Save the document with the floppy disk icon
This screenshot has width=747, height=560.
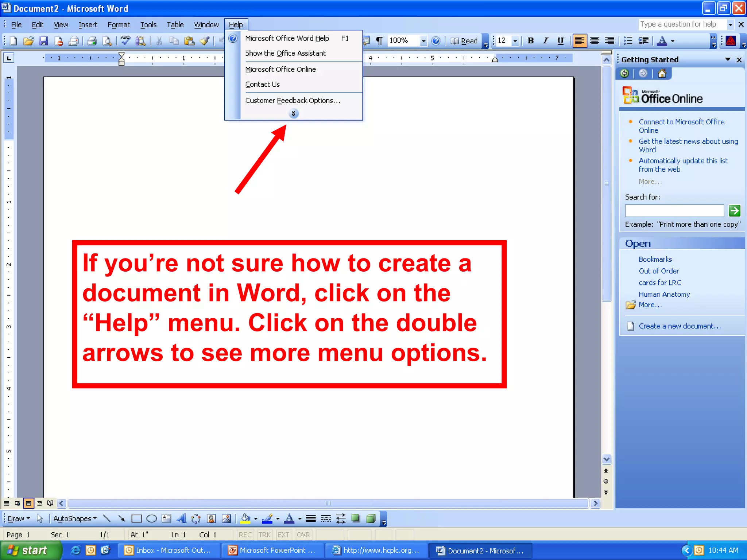[x=43, y=41]
